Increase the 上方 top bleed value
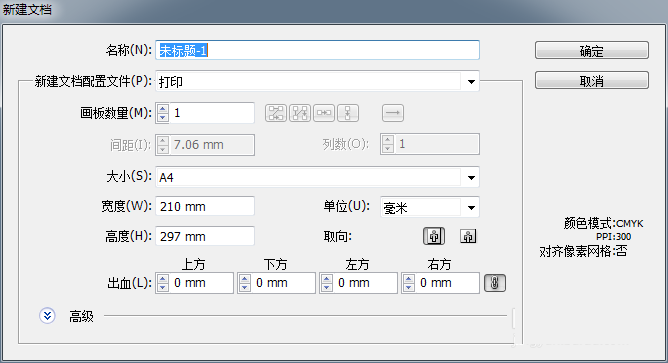This screenshot has width=668, height=363. click(163, 278)
